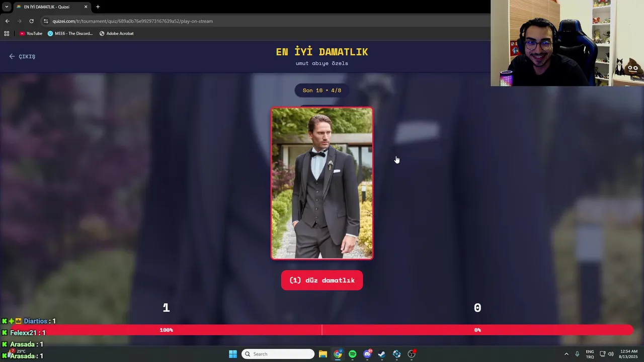This screenshot has height=362, width=644.
Task: Open a new browser tab
Action: pyautogui.click(x=98, y=7)
